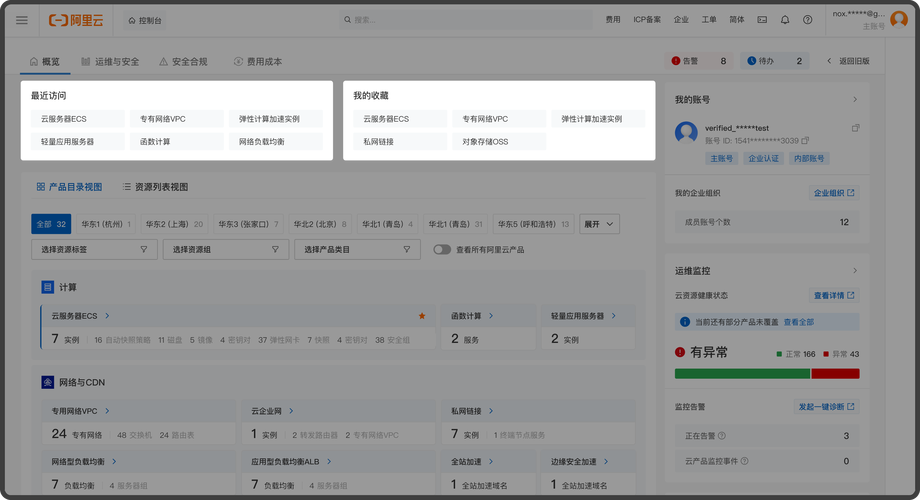Open the 选择资源标签 dropdown

[94, 249]
